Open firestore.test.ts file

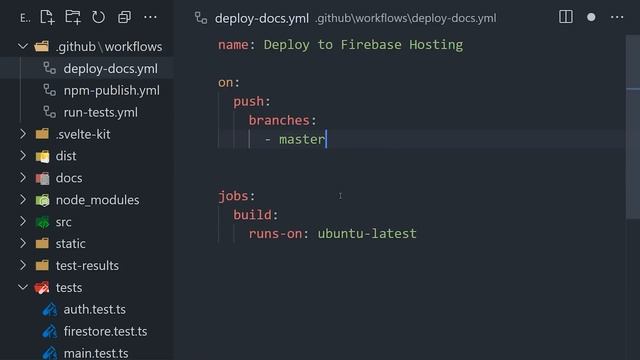[x=105, y=331]
